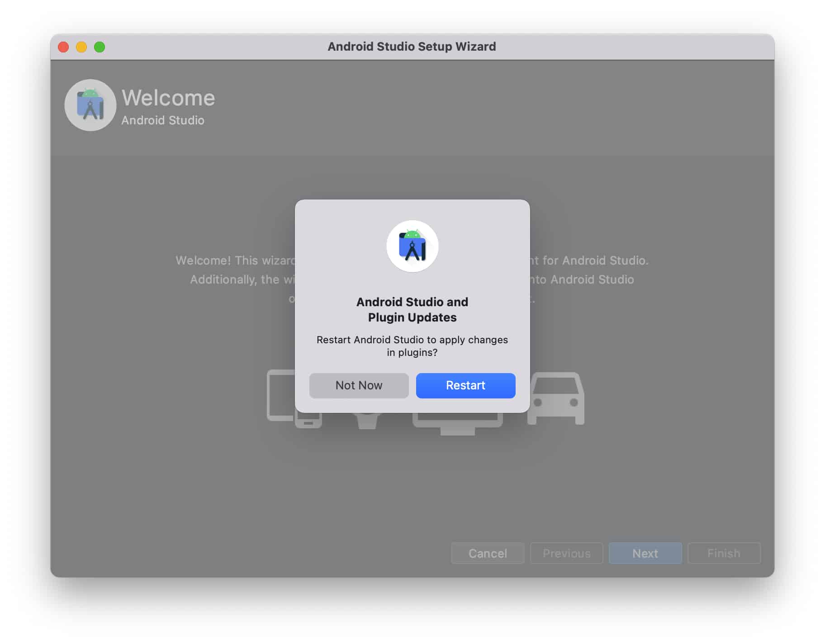This screenshot has height=644, width=825.
Task: Click the yellow minimize traffic light
Action: pos(81,46)
